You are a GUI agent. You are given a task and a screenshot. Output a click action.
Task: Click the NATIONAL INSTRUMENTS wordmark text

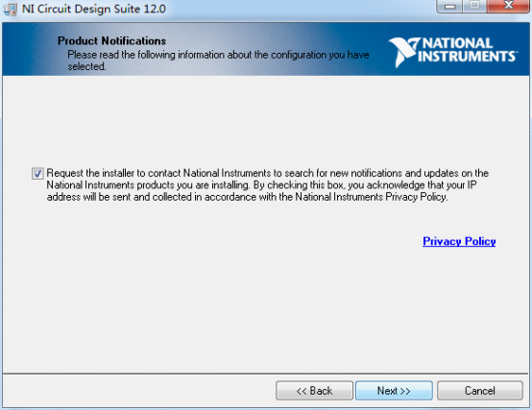pyautogui.click(x=469, y=50)
